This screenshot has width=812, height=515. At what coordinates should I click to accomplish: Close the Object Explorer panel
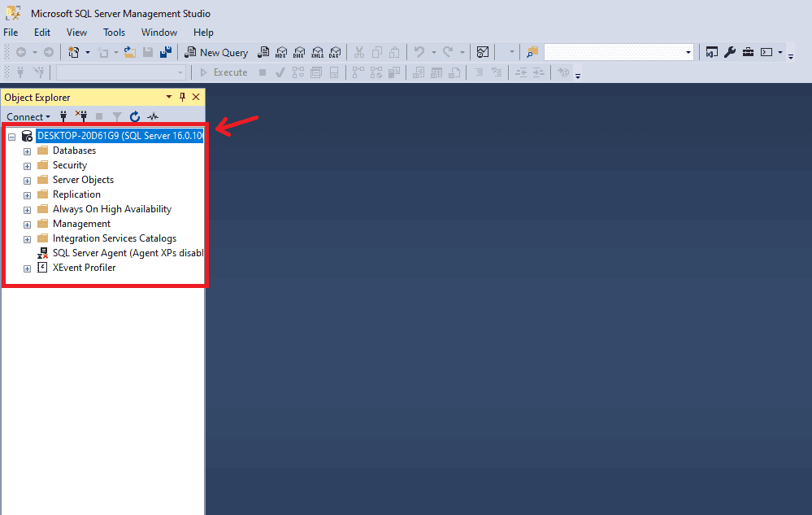195,97
